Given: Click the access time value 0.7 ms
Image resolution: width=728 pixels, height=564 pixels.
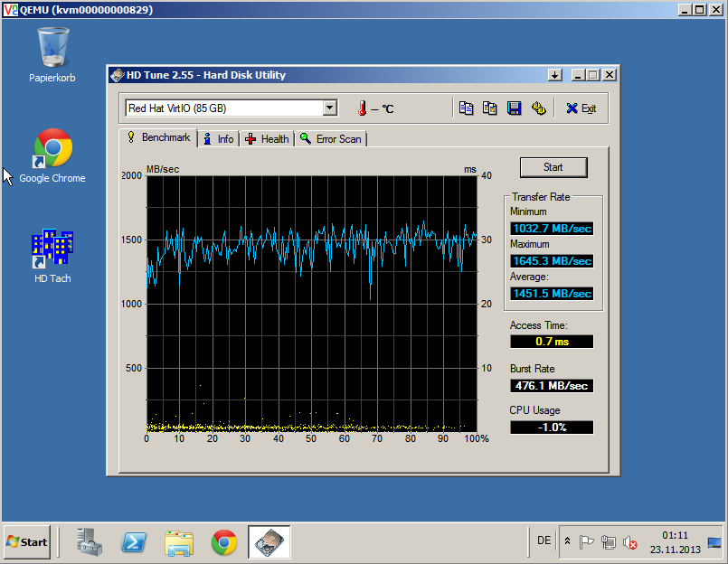Looking at the screenshot, I should click(552, 342).
